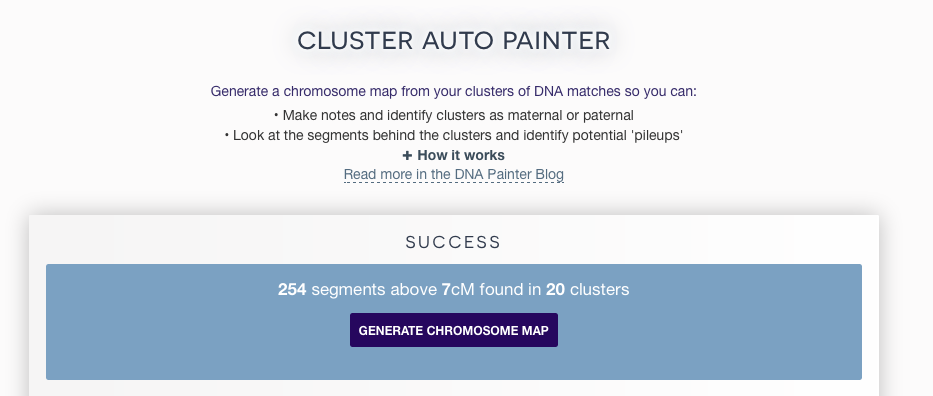This screenshot has height=396, width=933.
Task: Click the purple intro sentence about chromosome map
Action: [453, 92]
